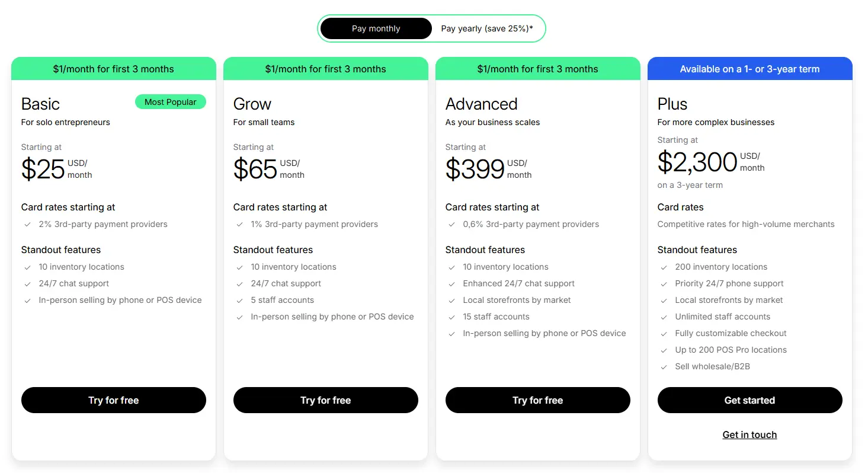Click the checkmark beside 2% 3rd-party payment providers
The width and height of the screenshot is (868, 473).
tap(27, 224)
